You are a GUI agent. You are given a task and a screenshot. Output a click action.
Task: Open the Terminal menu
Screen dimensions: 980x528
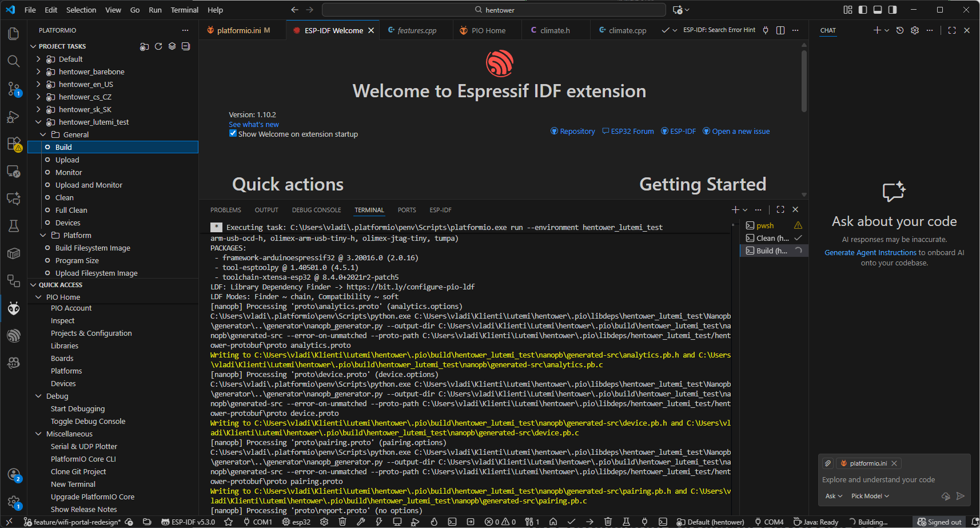coord(184,10)
